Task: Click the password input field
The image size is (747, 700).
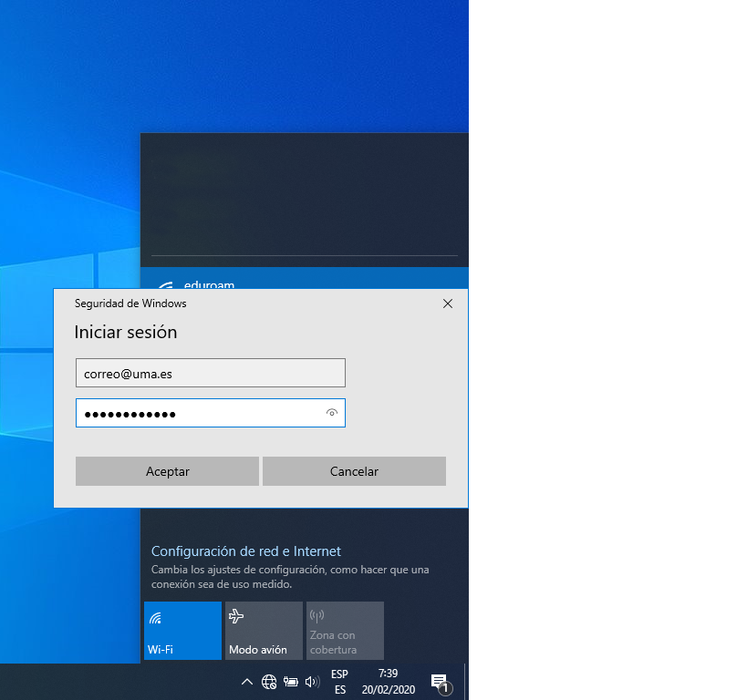Action: pos(210,413)
